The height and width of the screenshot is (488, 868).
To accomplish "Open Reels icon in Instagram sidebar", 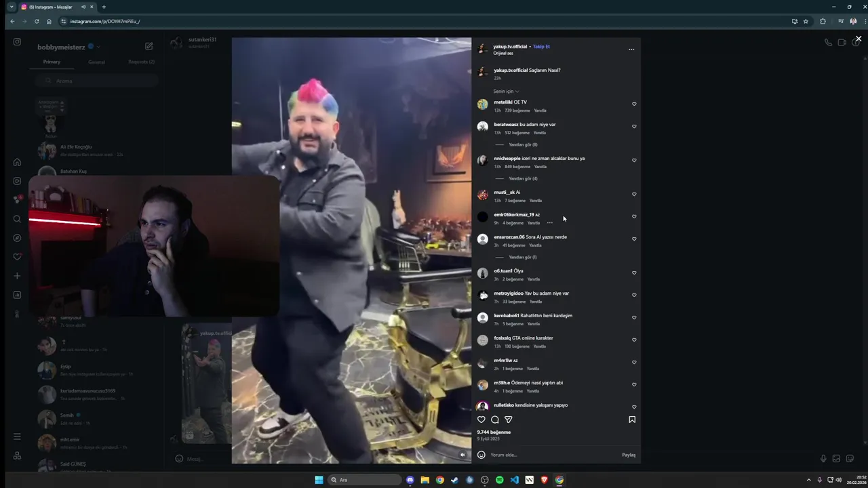I will click(17, 181).
